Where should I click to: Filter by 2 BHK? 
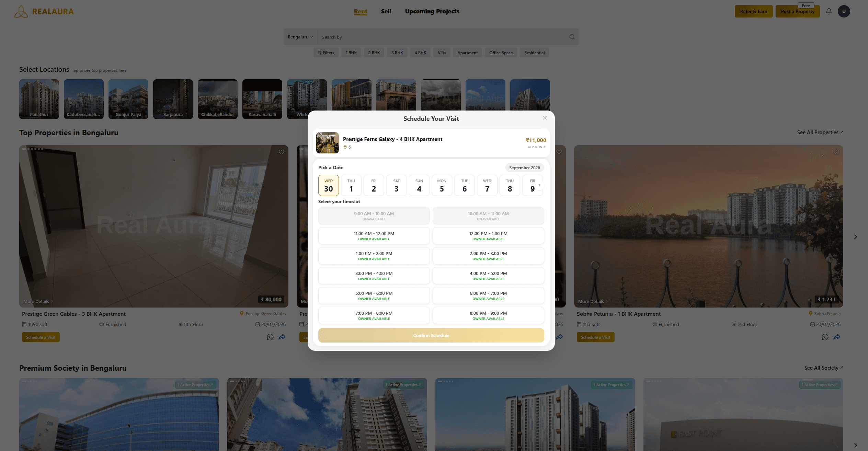tap(374, 53)
